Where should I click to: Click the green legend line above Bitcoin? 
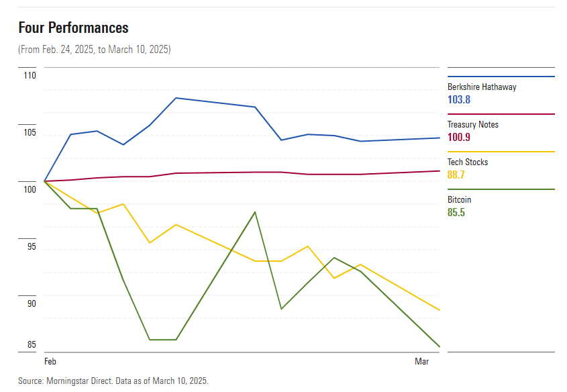501,189
